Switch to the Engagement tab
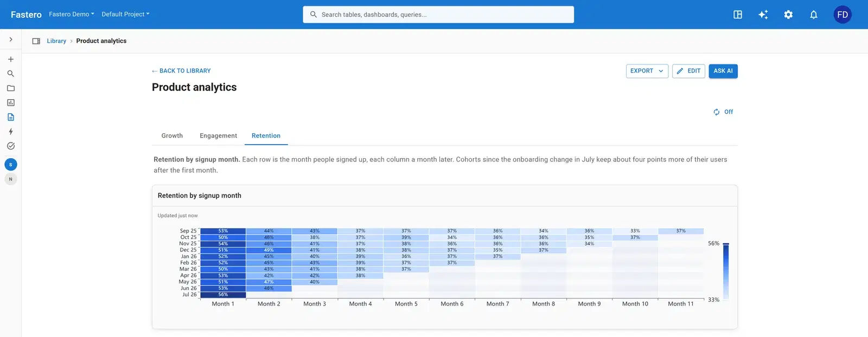 tap(218, 136)
